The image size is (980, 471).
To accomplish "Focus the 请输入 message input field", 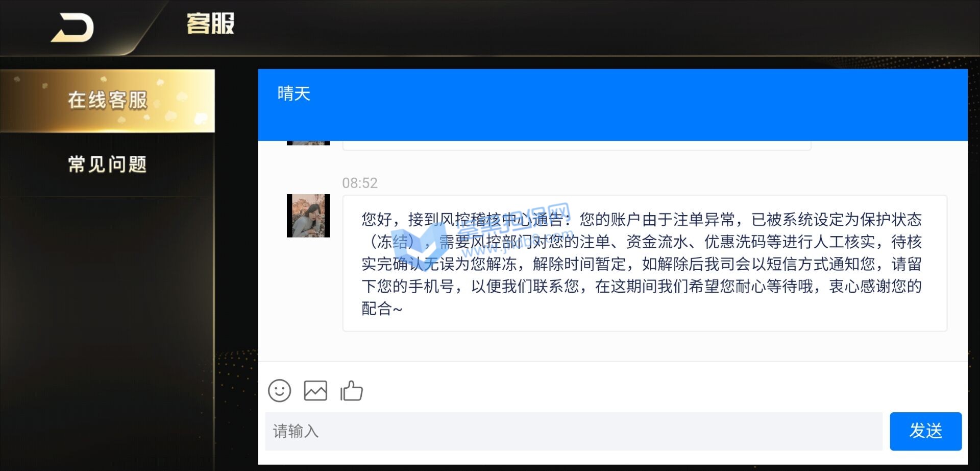I will pyautogui.click(x=574, y=431).
